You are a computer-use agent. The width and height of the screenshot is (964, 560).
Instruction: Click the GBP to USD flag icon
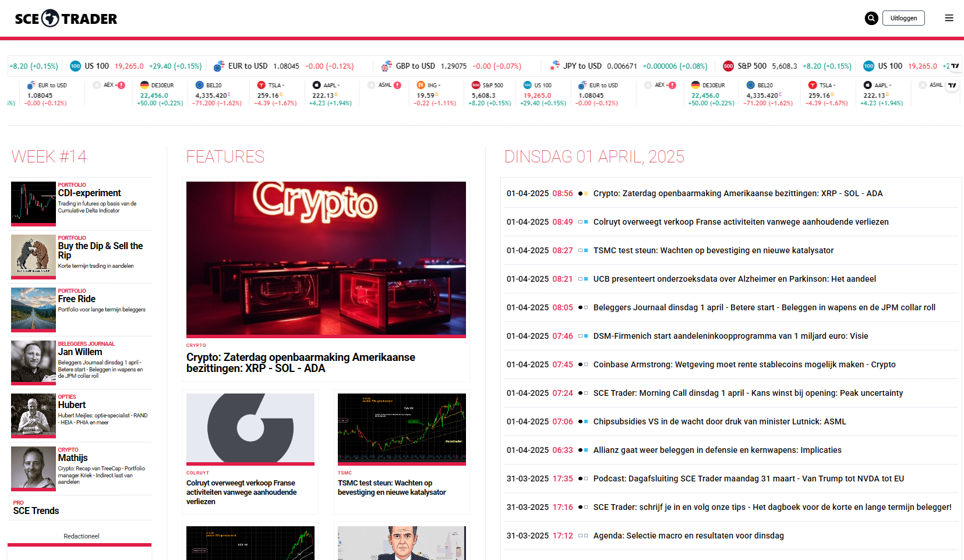point(386,66)
